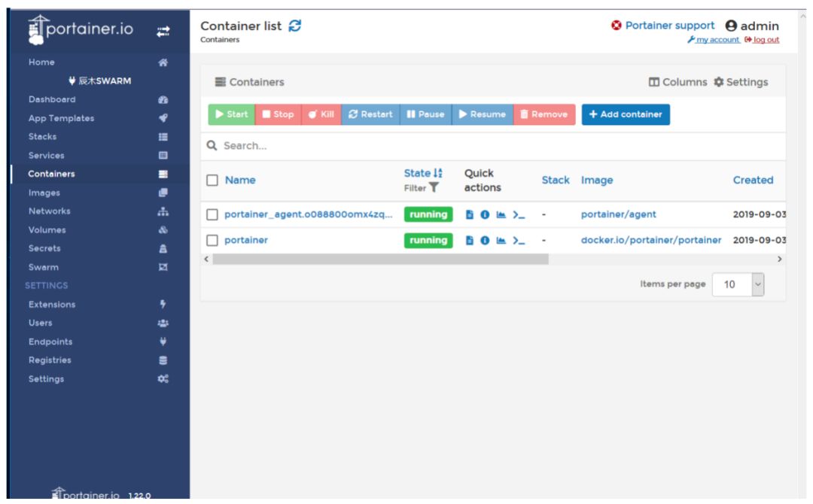Open Stacks in the sidebar
This screenshot has width=813, height=504.
coord(42,137)
